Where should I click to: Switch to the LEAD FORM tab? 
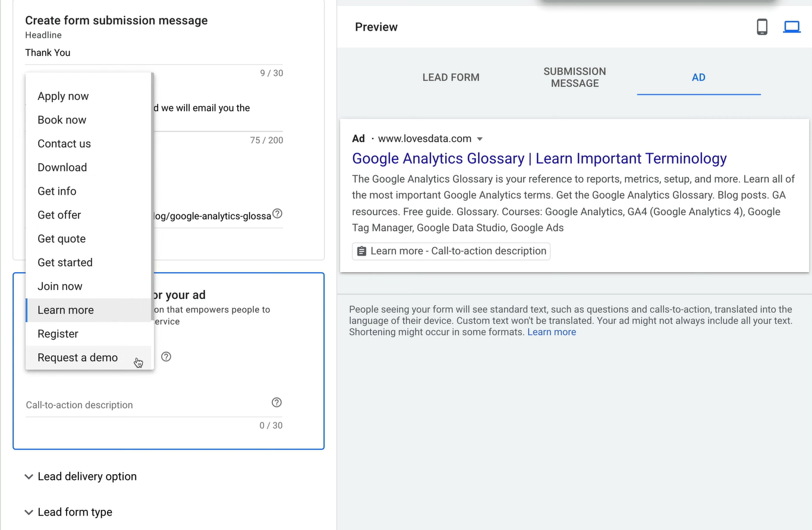pos(451,77)
